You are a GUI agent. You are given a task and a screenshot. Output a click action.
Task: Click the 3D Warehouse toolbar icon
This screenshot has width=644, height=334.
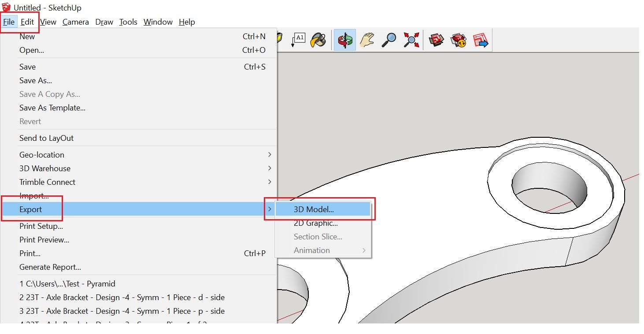click(436, 40)
